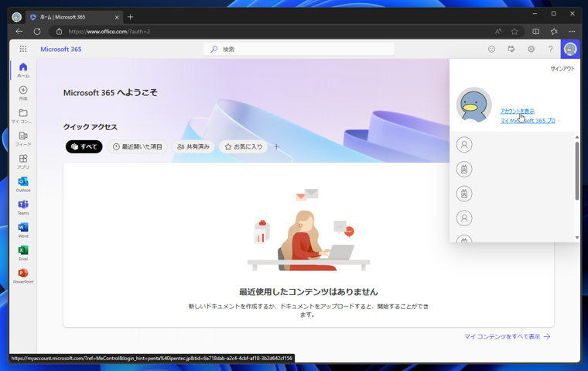Click the browser address bar URL

[x=109, y=32]
